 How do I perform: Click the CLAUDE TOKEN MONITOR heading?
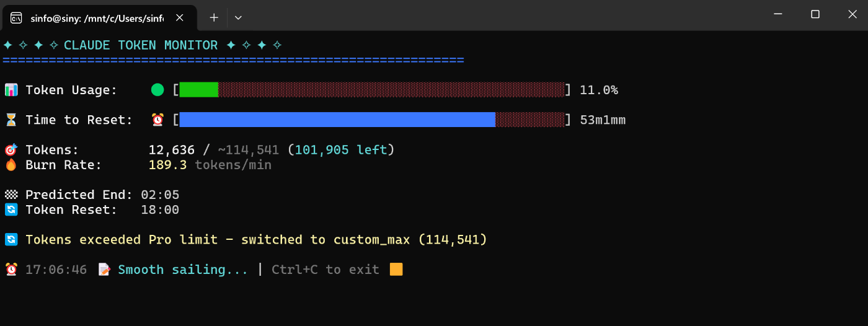tap(141, 45)
